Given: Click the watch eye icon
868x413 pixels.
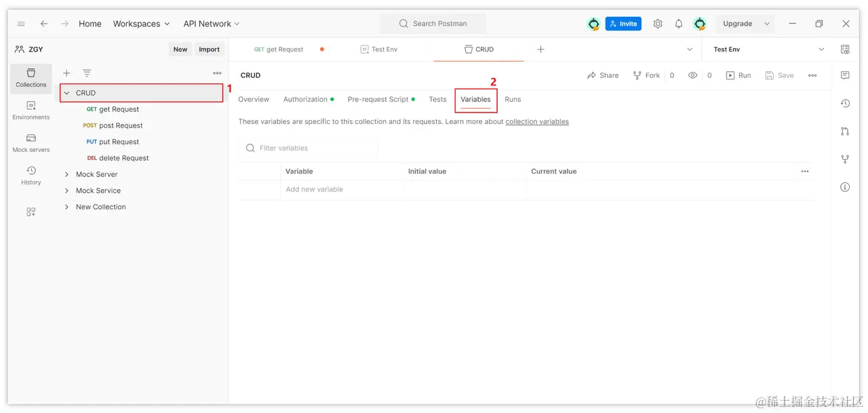Looking at the screenshot, I should pyautogui.click(x=692, y=75).
